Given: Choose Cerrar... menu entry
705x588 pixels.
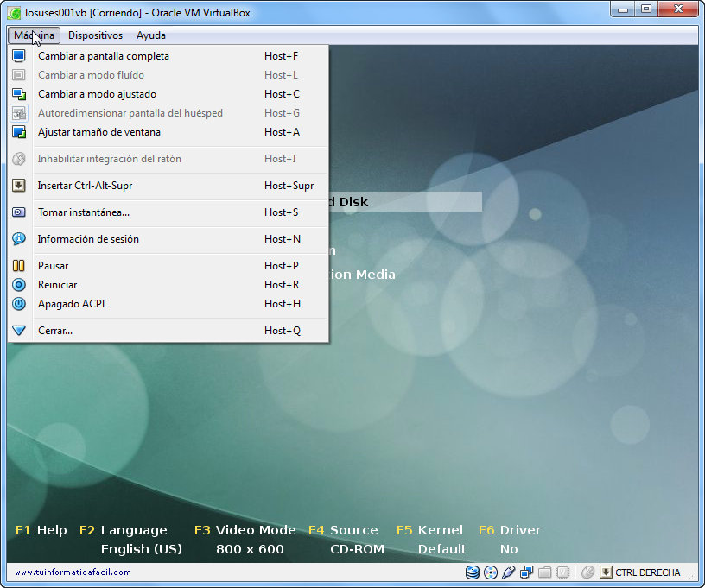Looking at the screenshot, I should point(168,331).
